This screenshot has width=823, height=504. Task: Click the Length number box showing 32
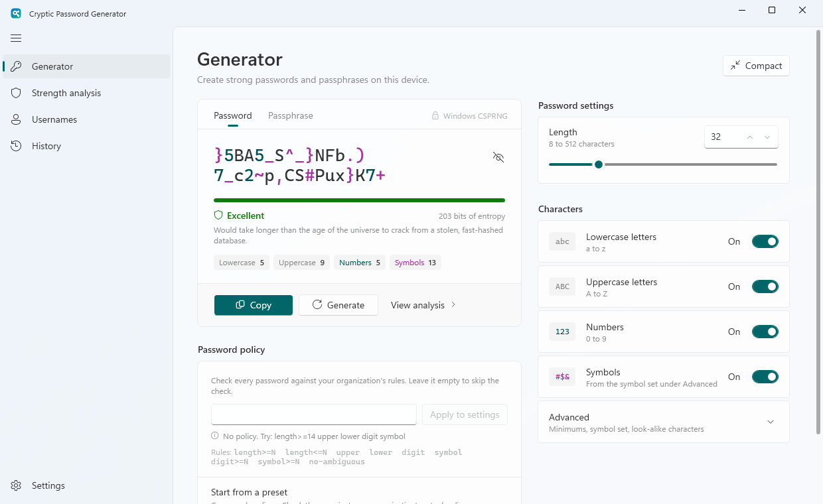point(741,137)
